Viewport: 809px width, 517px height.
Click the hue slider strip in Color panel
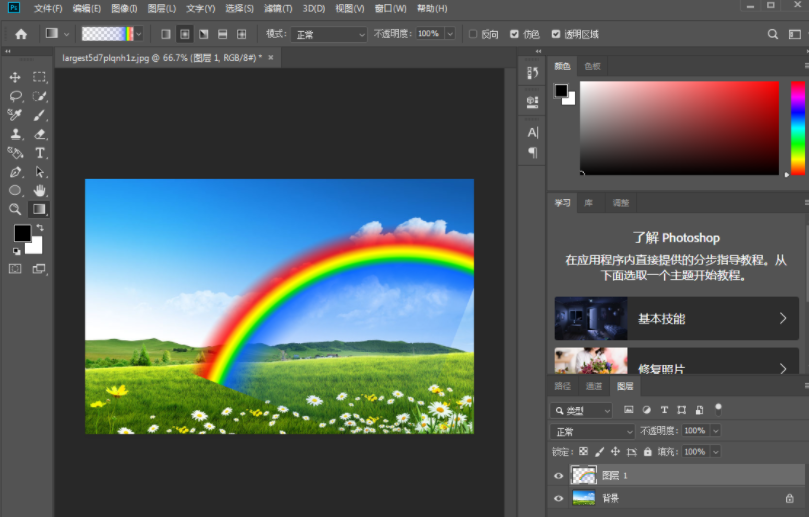point(798,128)
